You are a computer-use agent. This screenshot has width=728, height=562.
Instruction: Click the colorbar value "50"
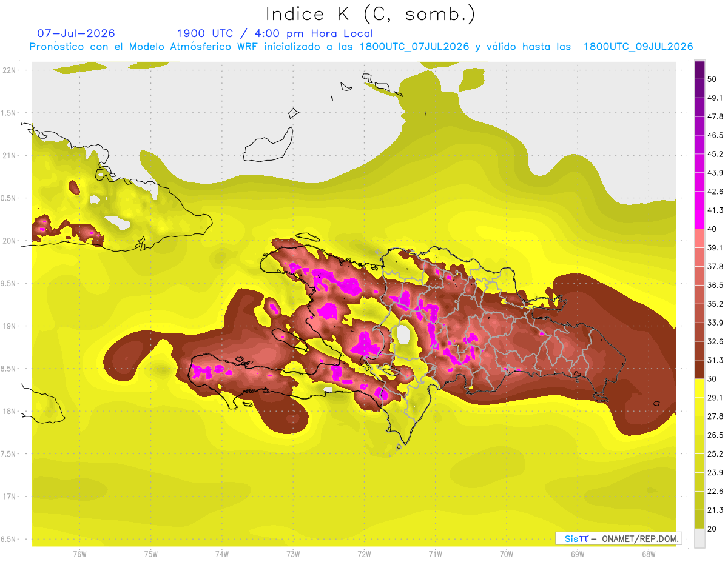pyautogui.click(x=712, y=79)
